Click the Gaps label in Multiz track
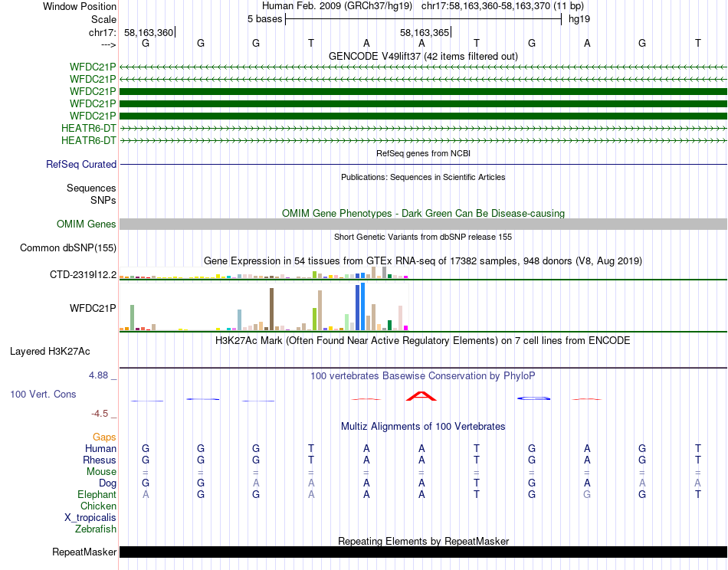 pyautogui.click(x=104, y=437)
